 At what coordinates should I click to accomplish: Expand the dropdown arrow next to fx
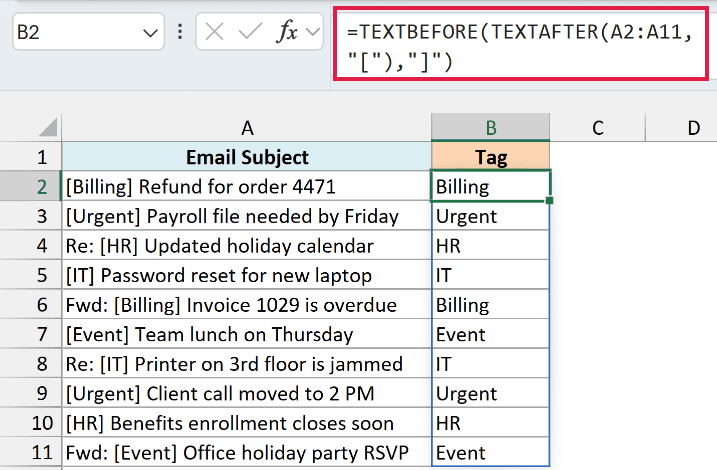point(313,32)
